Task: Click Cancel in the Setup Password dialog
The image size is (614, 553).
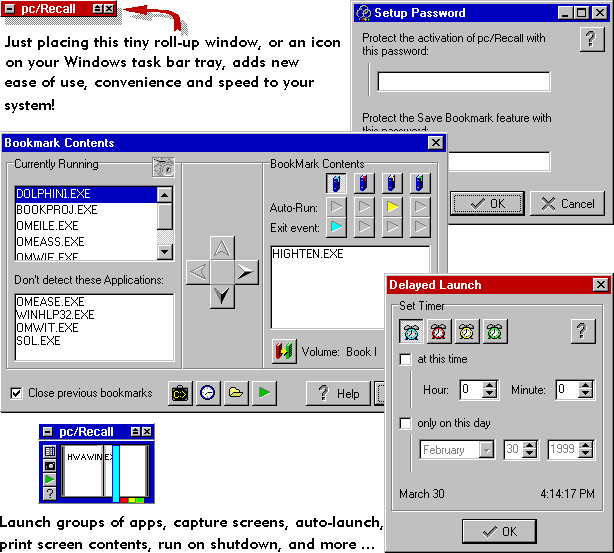Action: click(567, 204)
